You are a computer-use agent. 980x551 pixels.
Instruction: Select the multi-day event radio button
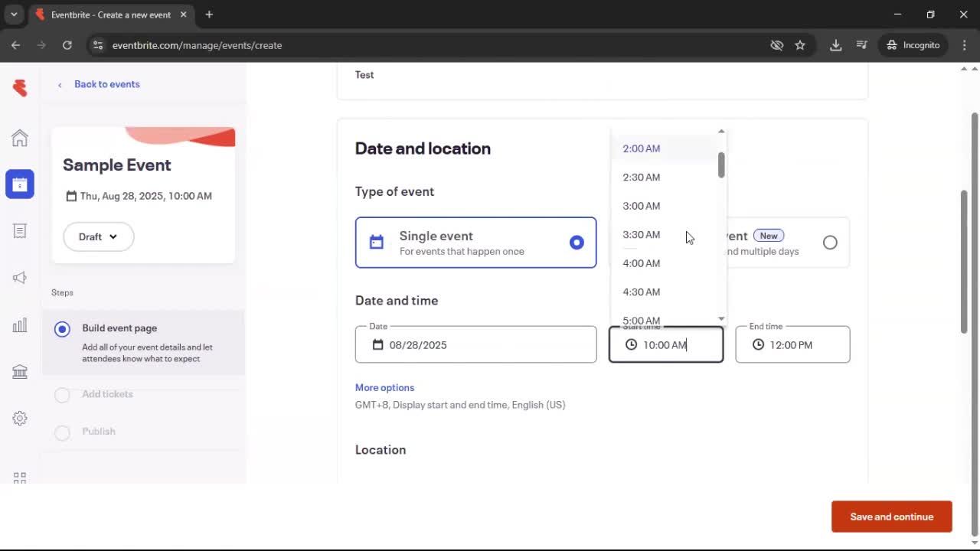(x=830, y=243)
